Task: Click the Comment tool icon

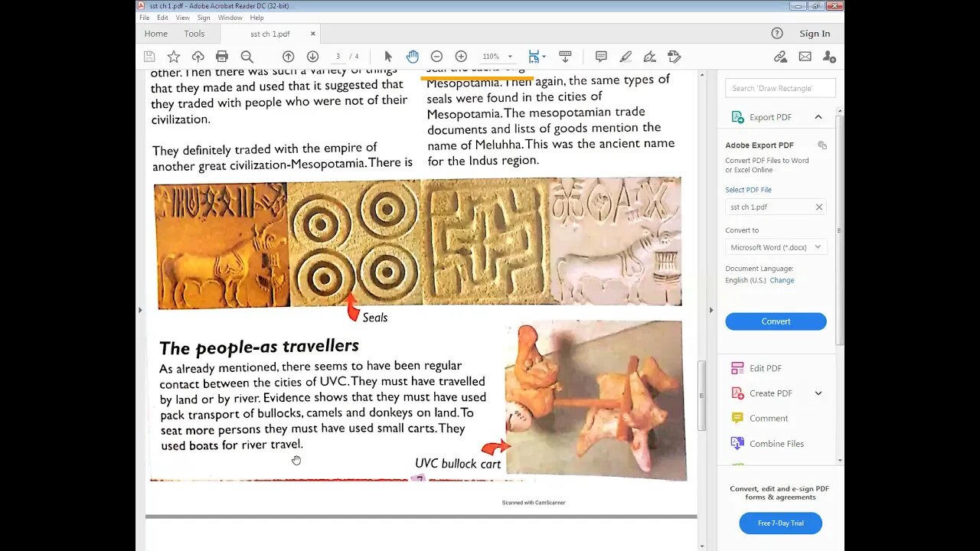Action: (x=737, y=418)
